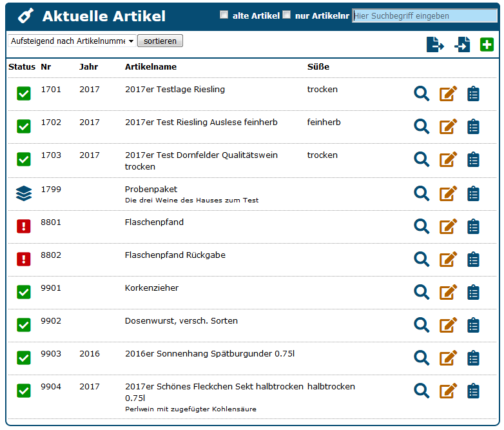View details of Korkenzieher via magnifier
The image size is (504, 430).
click(422, 291)
